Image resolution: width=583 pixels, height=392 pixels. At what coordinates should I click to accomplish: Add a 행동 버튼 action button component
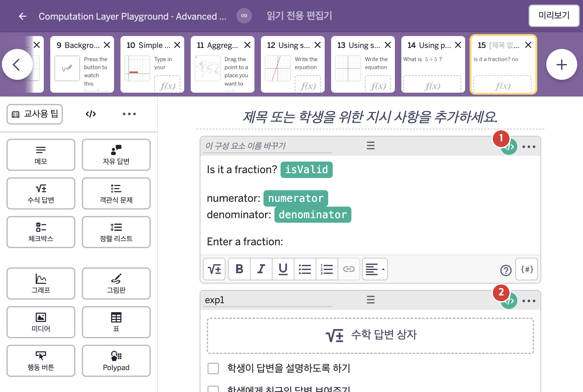(41, 361)
